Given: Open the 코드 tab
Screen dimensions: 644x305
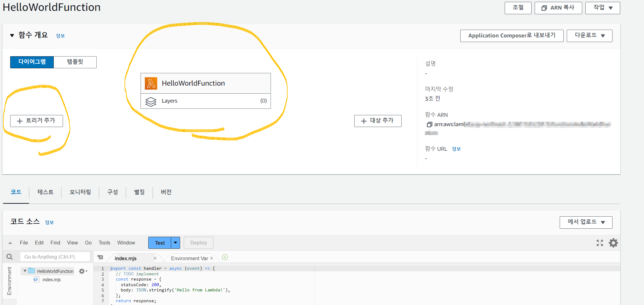Looking at the screenshot, I should 16,192.
